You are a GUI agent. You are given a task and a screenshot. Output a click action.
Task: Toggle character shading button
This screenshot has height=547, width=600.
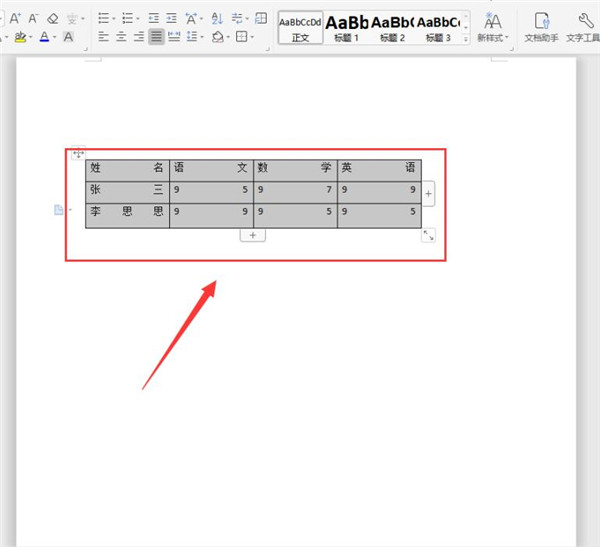coord(68,37)
